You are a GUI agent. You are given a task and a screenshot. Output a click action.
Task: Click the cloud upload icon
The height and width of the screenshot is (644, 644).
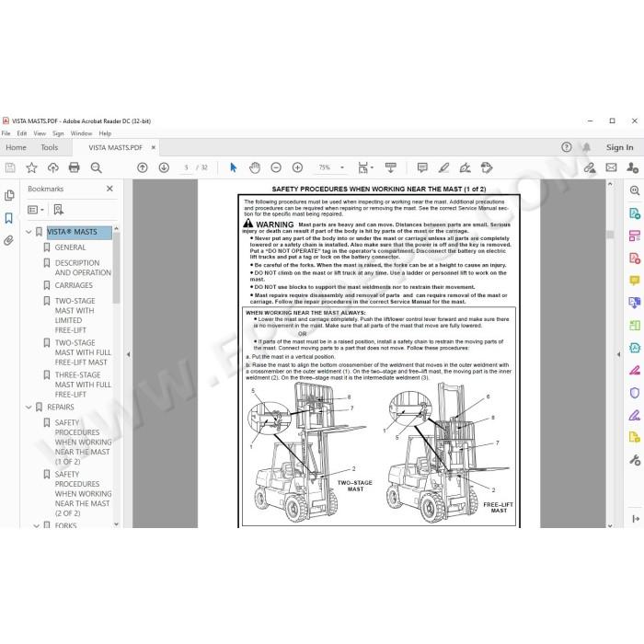click(x=53, y=167)
